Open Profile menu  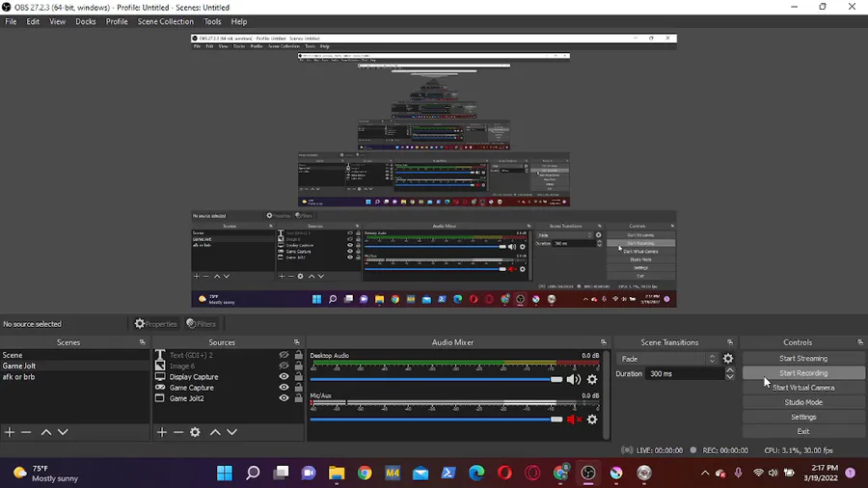coord(117,21)
